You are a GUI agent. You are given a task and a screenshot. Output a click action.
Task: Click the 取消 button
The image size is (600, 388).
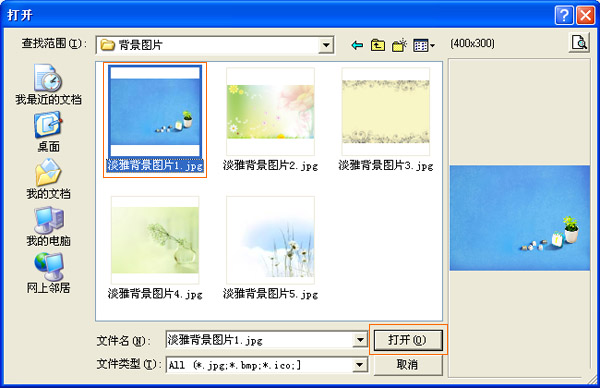coord(408,364)
